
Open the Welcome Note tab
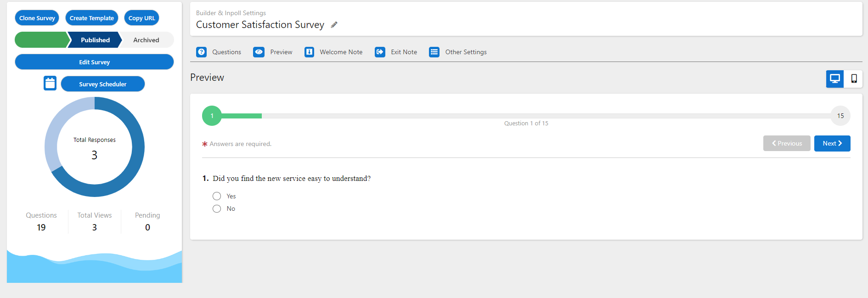pyautogui.click(x=334, y=52)
